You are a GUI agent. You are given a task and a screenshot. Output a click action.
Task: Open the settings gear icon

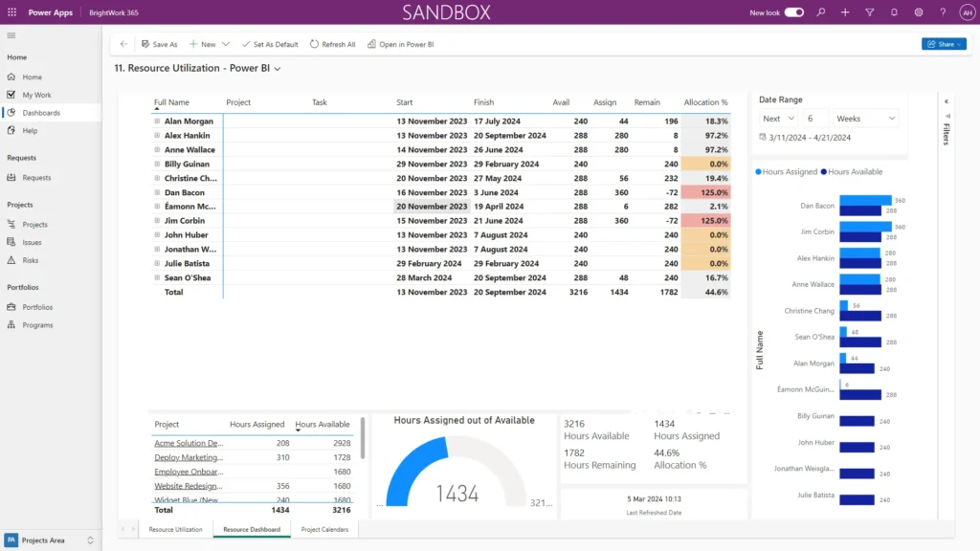[919, 12]
